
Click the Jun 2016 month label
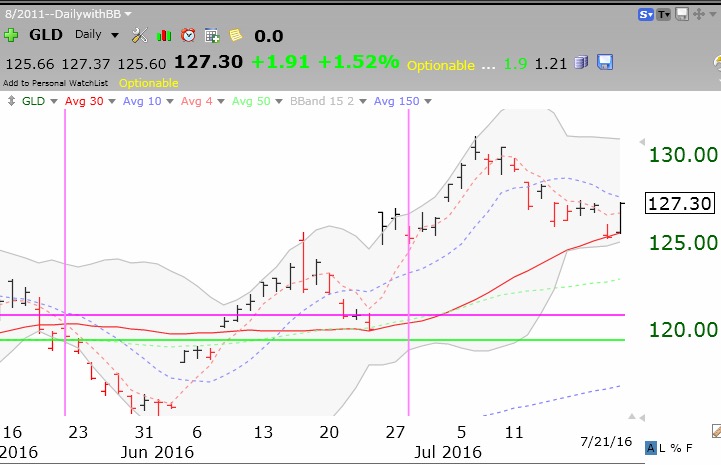(x=157, y=452)
